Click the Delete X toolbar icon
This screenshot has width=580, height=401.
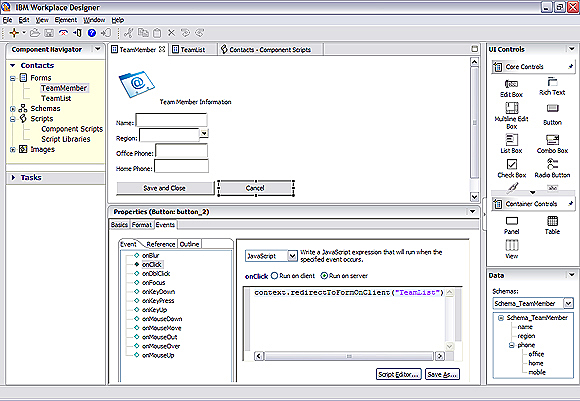pyautogui.click(x=171, y=33)
